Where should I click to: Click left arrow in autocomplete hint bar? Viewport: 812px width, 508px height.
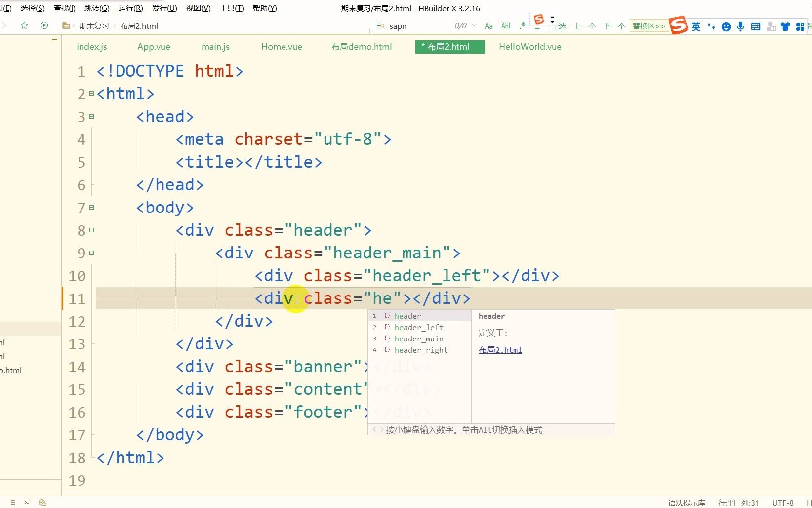click(374, 429)
